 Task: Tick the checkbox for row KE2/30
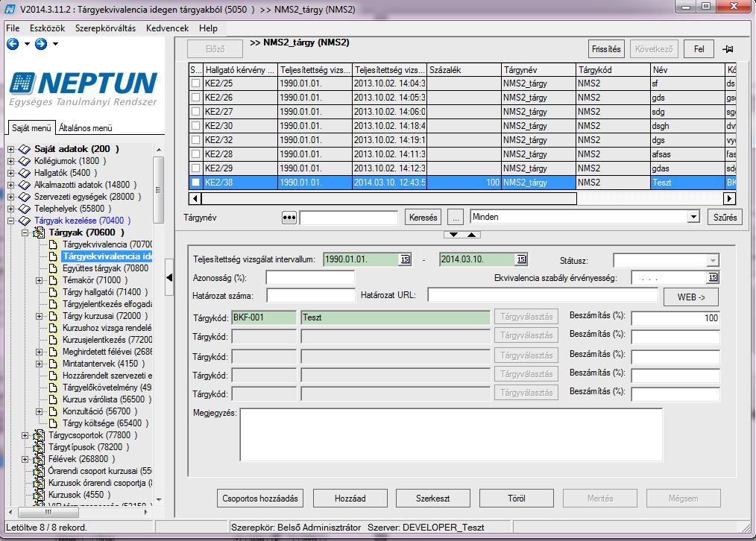point(195,126)
